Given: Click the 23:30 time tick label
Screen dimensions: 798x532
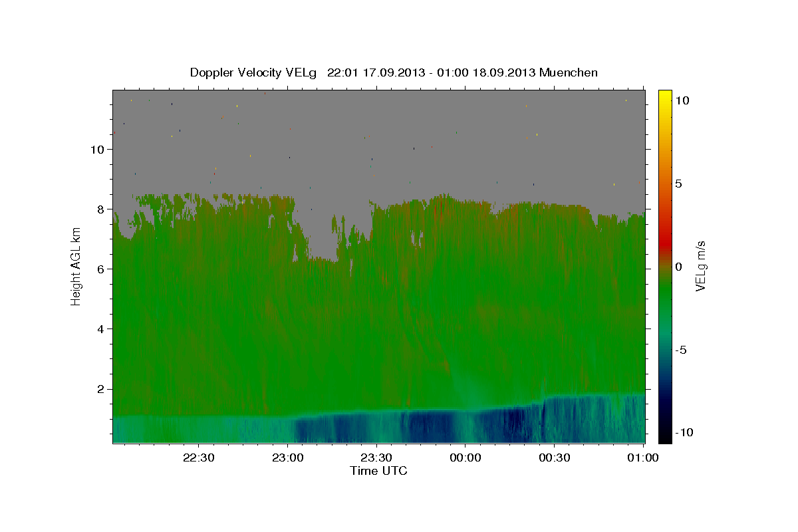Looking at the screenshot, I should point(376,458).
